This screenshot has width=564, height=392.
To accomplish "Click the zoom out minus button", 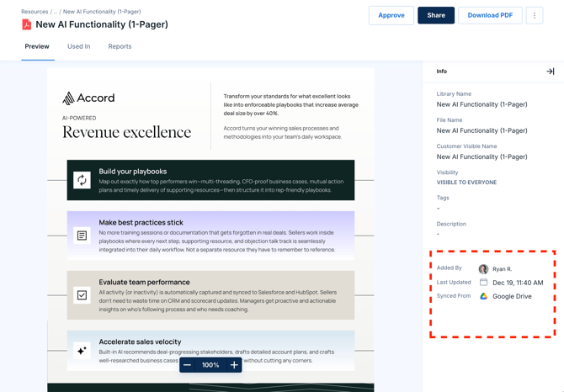I will [x=188, y=365].
